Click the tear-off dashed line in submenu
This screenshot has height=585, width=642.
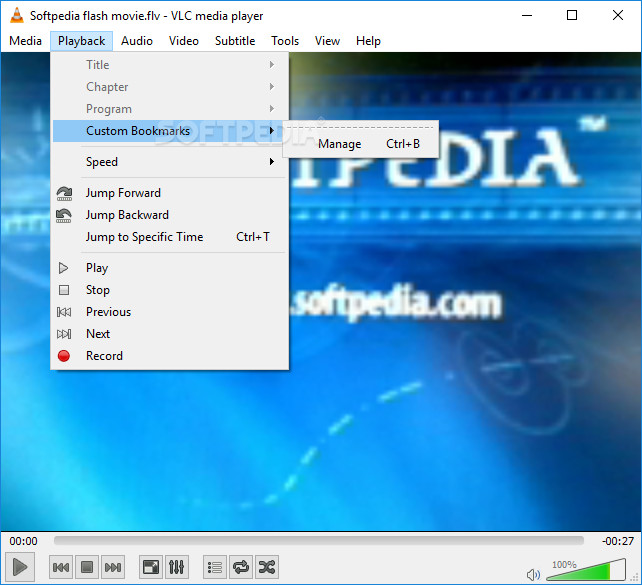pos(360,127)
